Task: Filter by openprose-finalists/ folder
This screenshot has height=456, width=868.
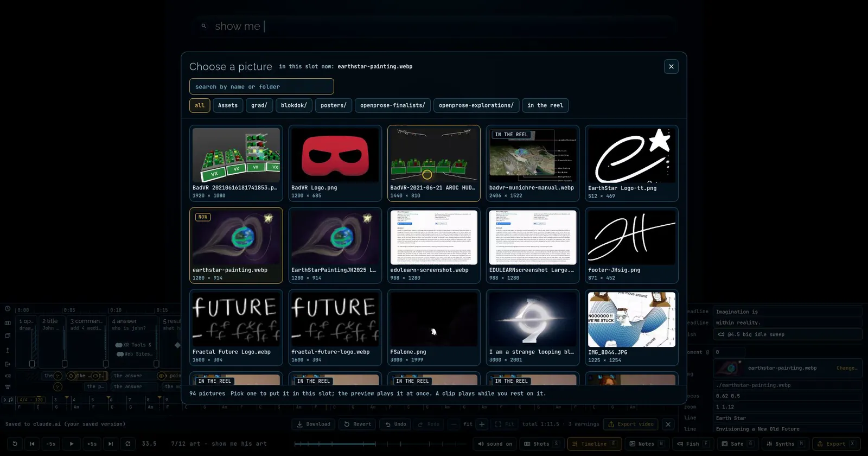Action: coord(393,105)
